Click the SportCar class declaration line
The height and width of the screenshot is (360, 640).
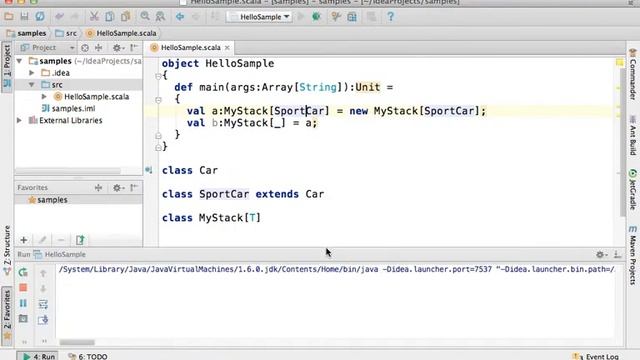point(243,194)
